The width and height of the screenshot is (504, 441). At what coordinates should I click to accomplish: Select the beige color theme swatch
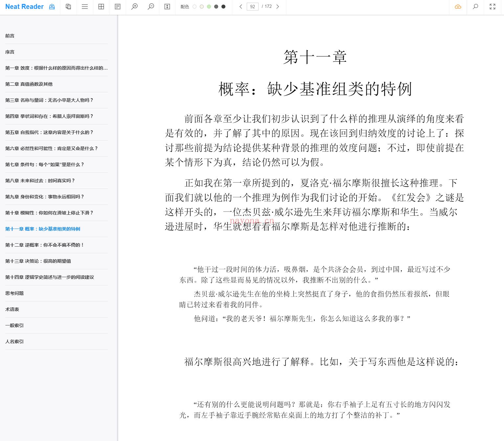(x=202, y=7)
